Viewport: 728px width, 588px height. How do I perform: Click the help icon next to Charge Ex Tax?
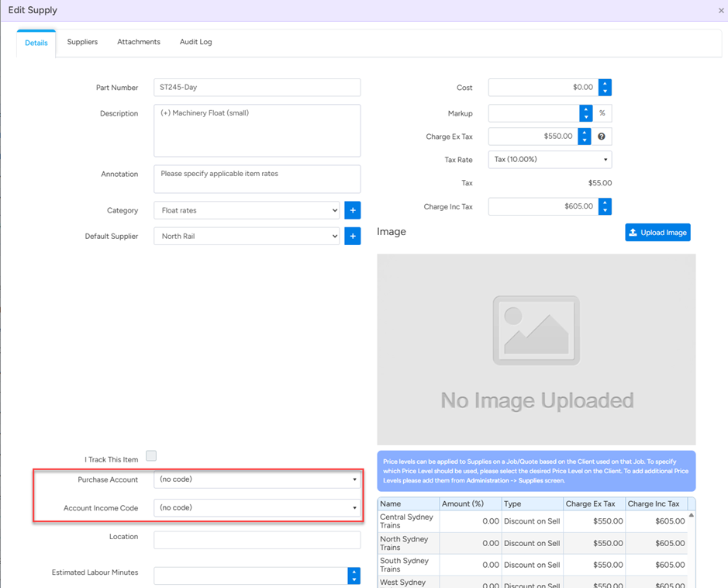602,137
